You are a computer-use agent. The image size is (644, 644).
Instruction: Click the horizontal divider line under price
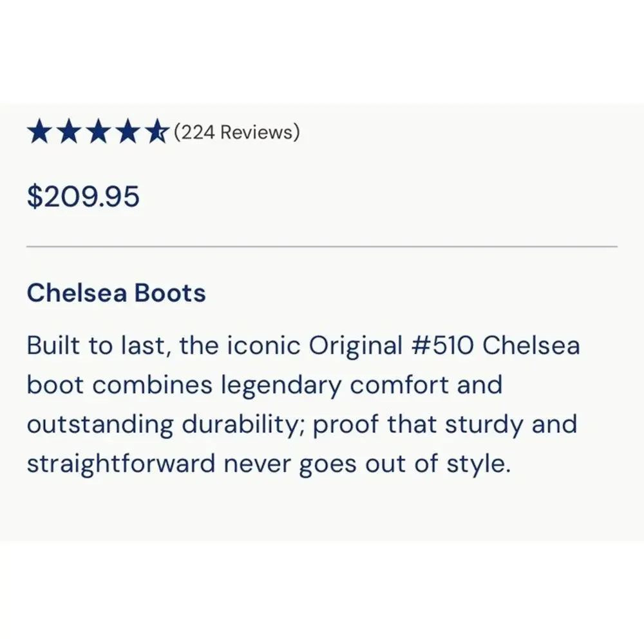322,247
